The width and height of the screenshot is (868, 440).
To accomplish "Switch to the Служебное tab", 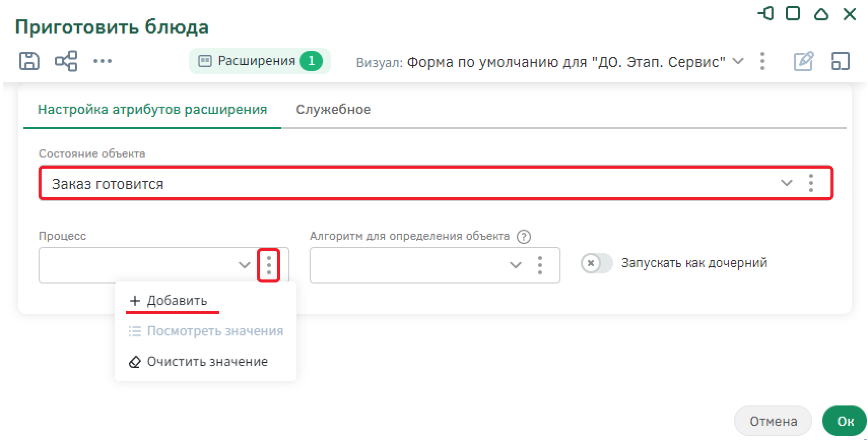I will click(333, 110).
